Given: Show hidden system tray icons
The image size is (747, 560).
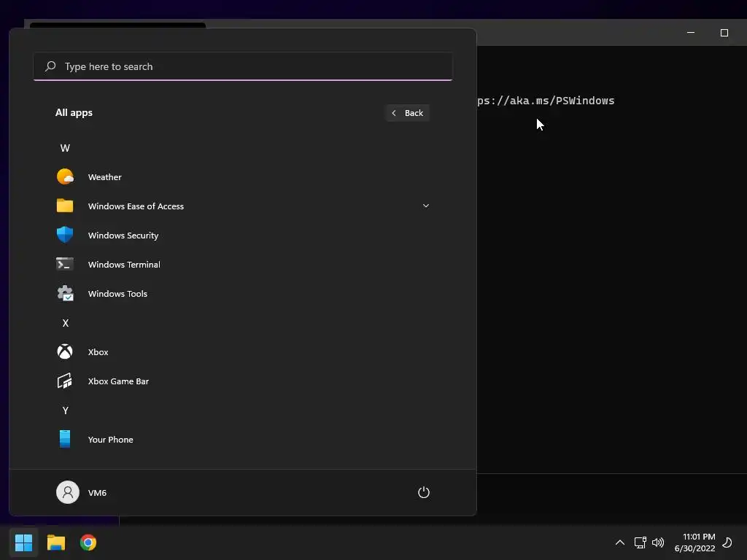Looking at the screenshot, I should (620, 542).
